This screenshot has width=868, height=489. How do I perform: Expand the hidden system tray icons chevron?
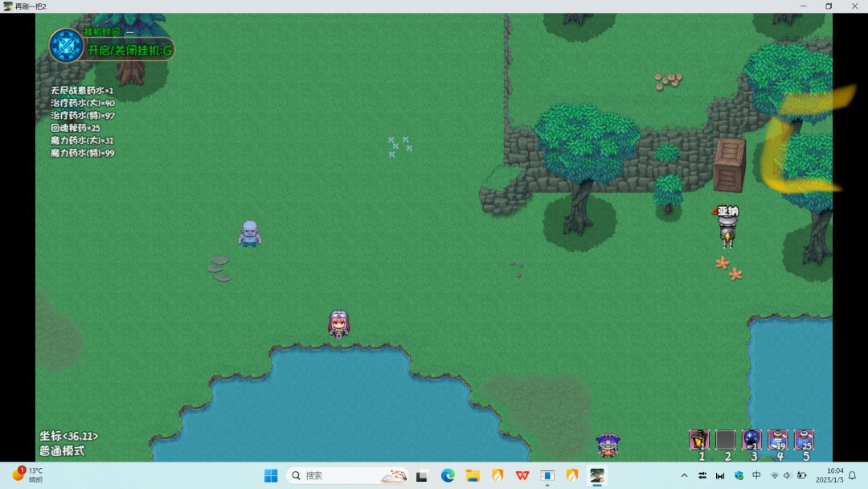tap(684, 475)
